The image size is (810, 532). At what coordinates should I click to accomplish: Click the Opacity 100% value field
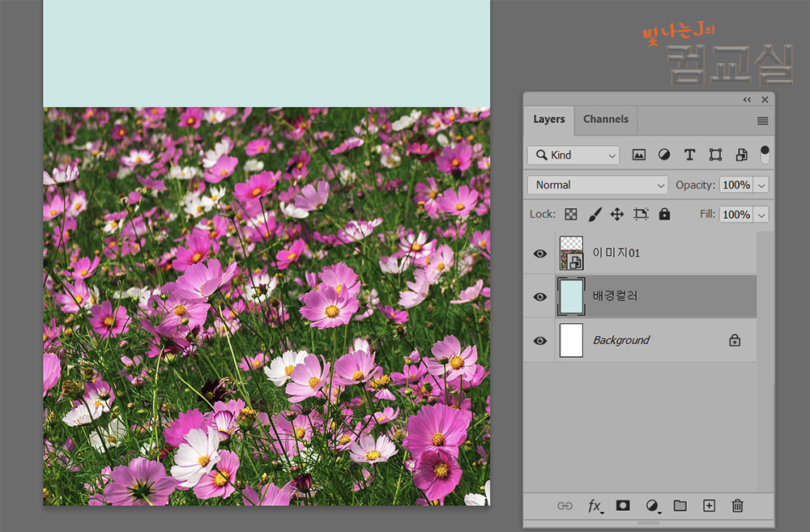coord(736,185)
